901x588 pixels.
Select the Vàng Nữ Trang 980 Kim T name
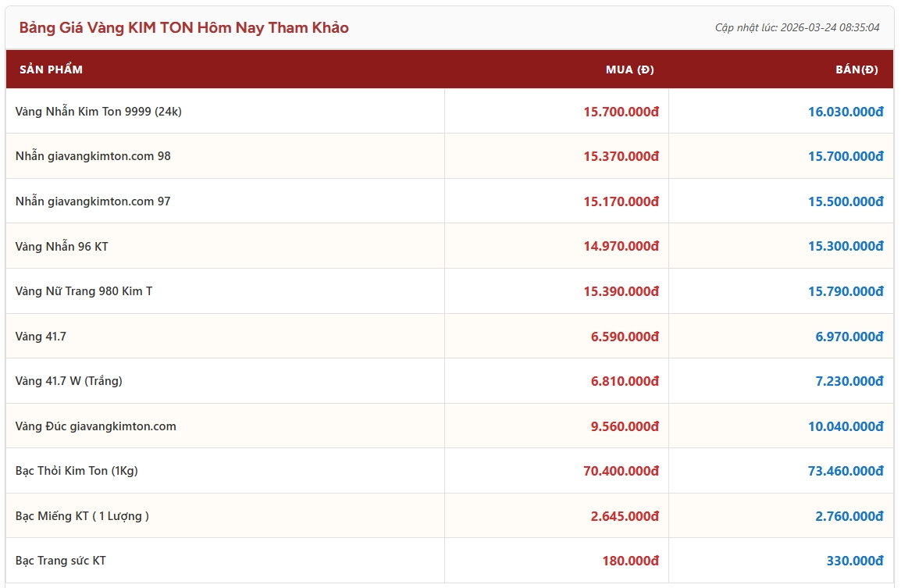click(x=84, y=291)
